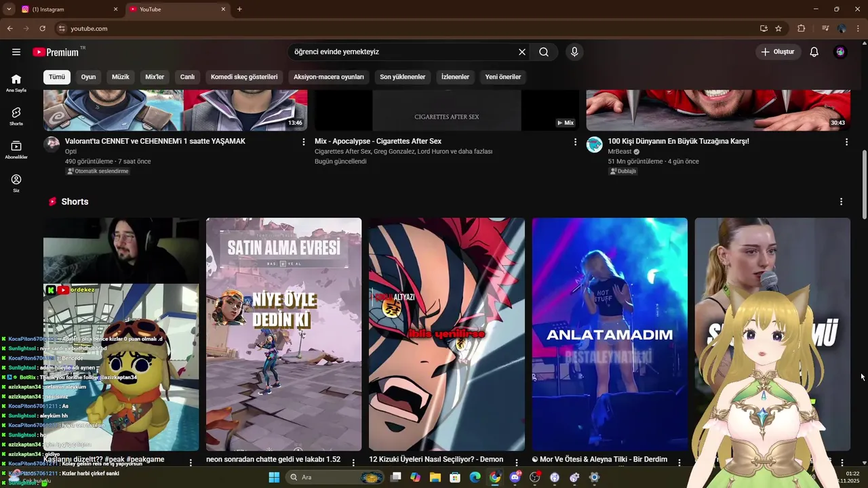Open Discord from the taskbar
This screenshot has height=488, width=868.
tap(515, 477)
